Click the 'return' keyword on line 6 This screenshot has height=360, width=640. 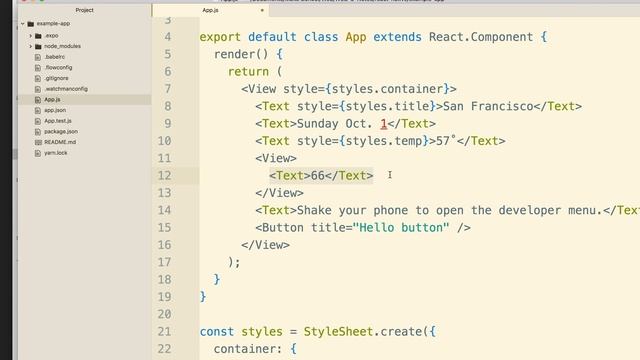pyautogui.click(x=248, y=72)
